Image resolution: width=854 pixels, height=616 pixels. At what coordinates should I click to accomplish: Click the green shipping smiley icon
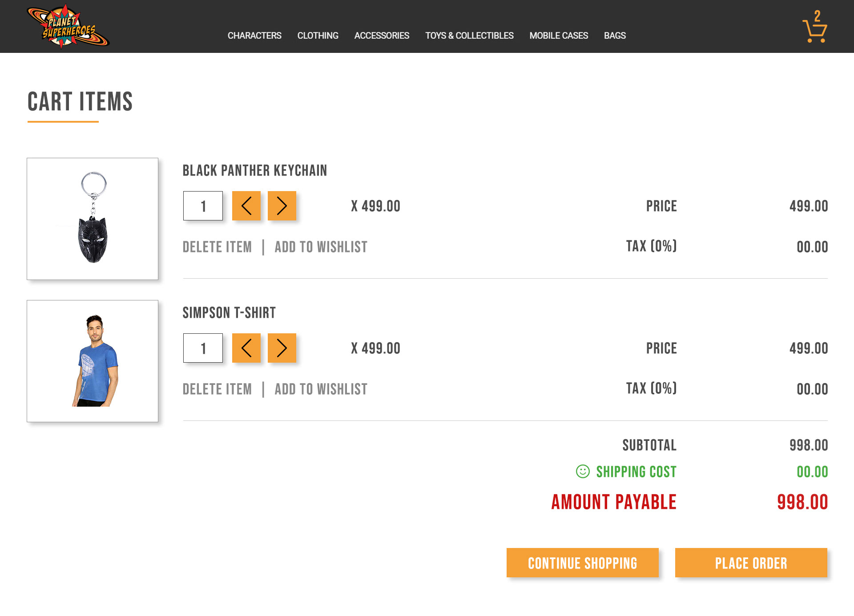(583, 471)
